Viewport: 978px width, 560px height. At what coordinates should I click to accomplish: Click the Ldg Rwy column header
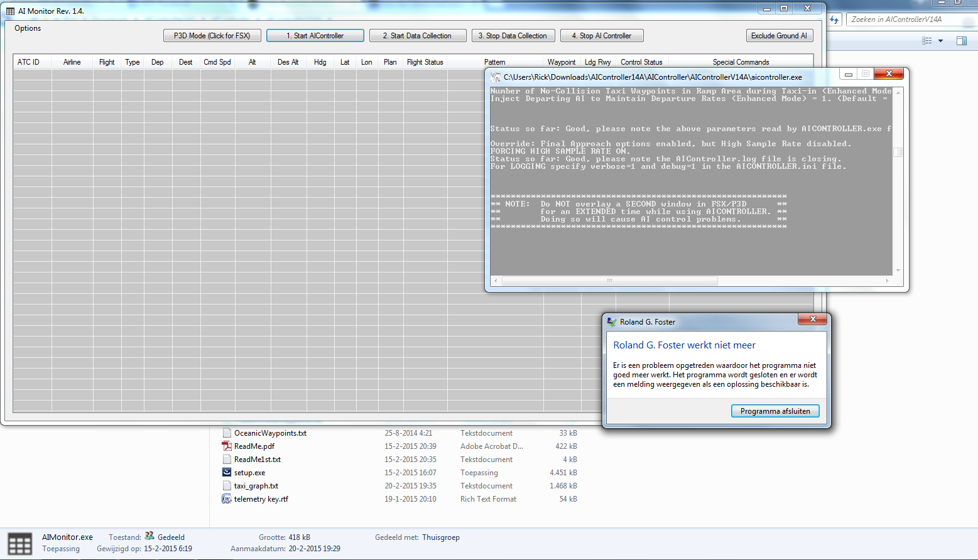(598, 62)
